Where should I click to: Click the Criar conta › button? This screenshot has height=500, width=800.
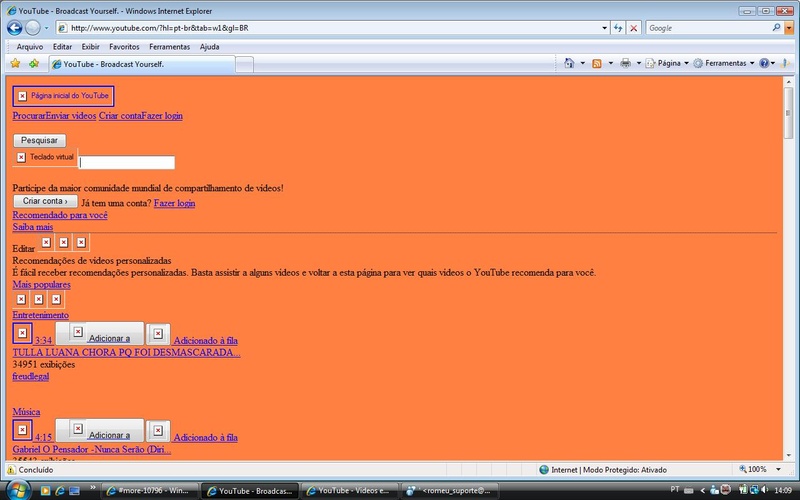(45, 201)
